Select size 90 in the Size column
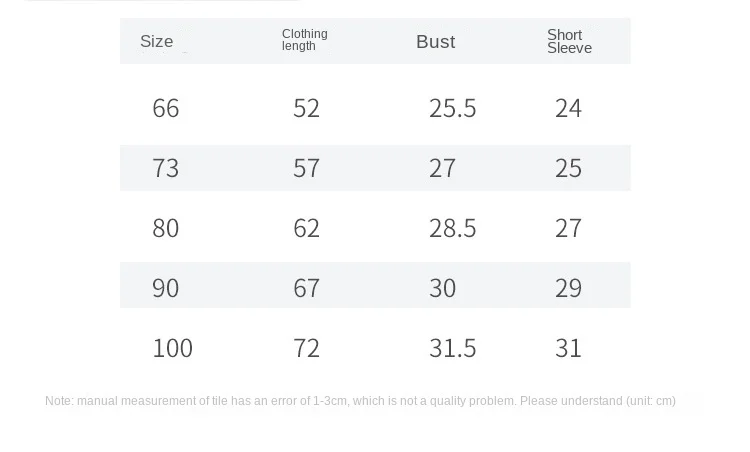This screenshot has width=750, height=452. (166, 288)
